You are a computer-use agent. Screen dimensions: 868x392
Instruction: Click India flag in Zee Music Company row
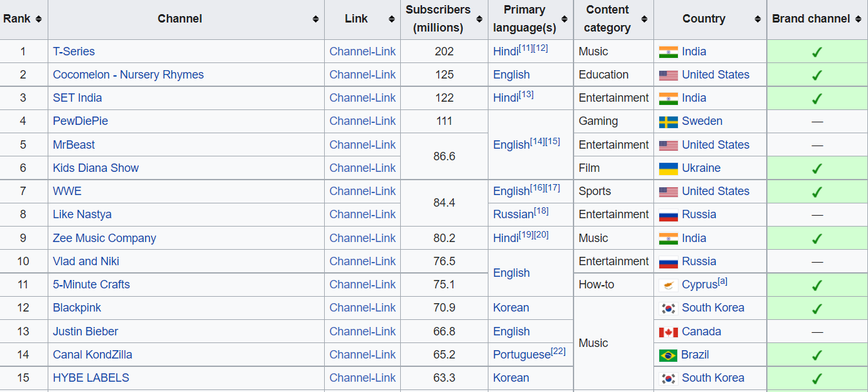click(668, 239)
